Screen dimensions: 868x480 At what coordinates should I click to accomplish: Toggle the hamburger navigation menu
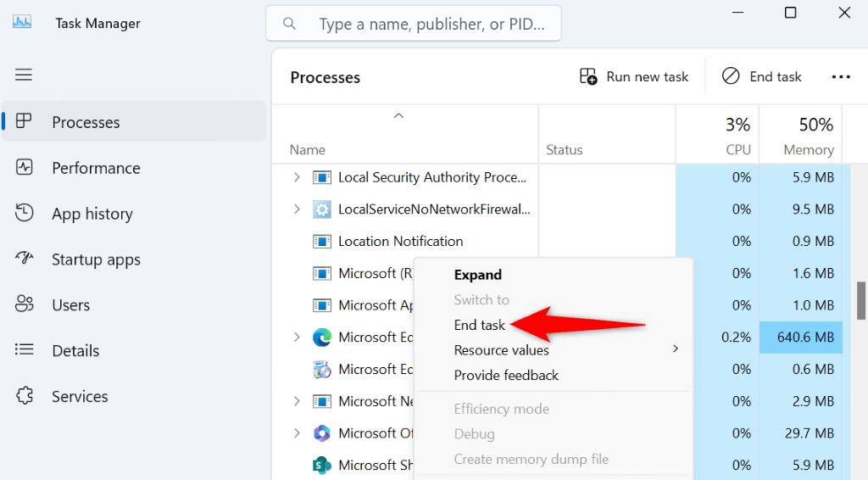point(24,75)
